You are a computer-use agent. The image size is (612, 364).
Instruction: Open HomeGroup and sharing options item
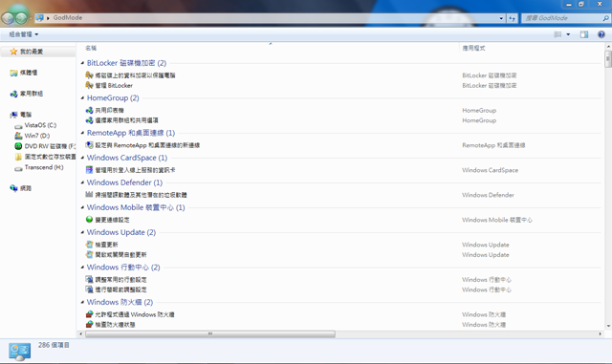click(x=121, y=120)
